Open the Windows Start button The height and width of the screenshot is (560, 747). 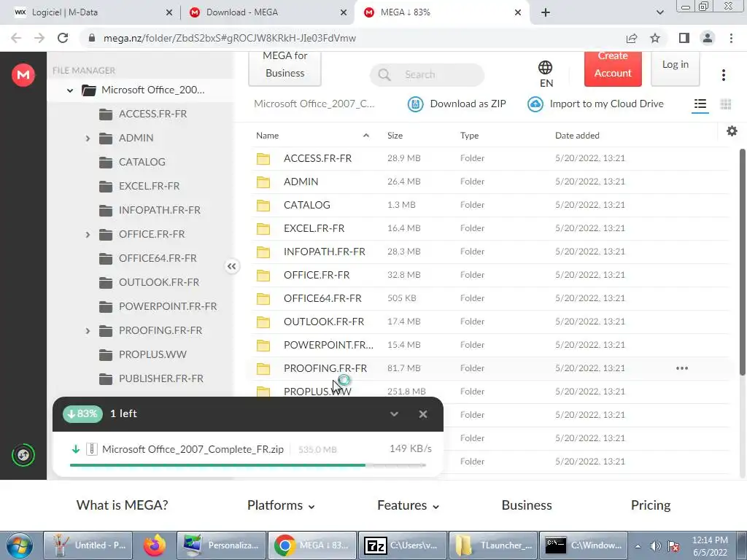pos(20,545)
